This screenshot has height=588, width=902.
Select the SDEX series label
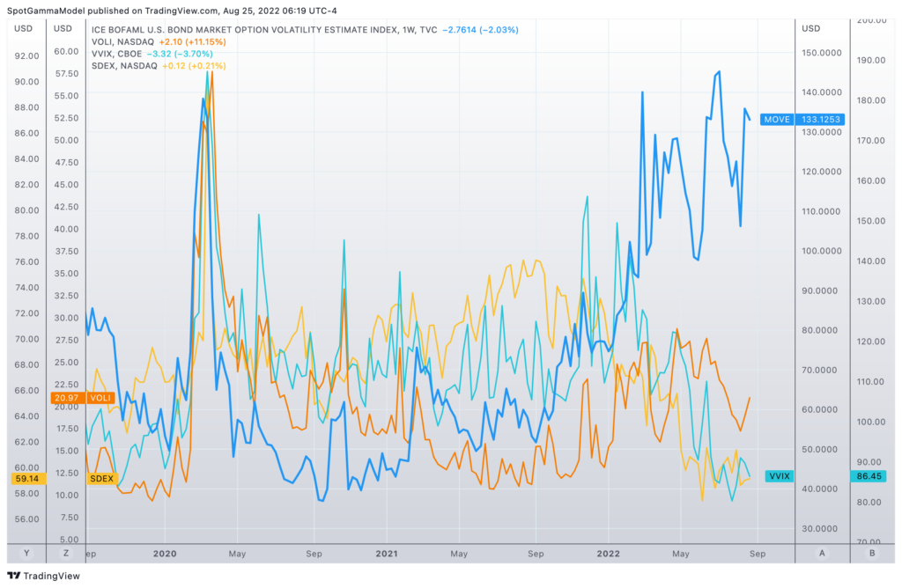(102, 478)
